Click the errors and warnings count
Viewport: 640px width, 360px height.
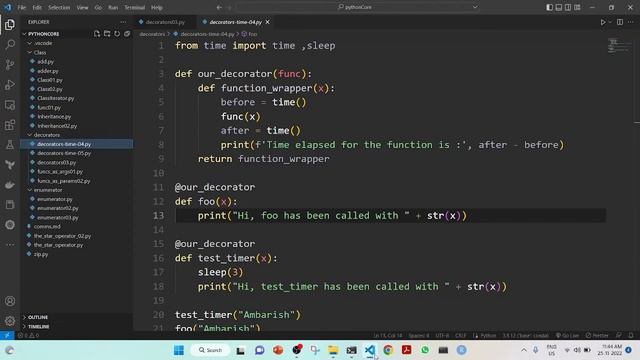[28, 336]
